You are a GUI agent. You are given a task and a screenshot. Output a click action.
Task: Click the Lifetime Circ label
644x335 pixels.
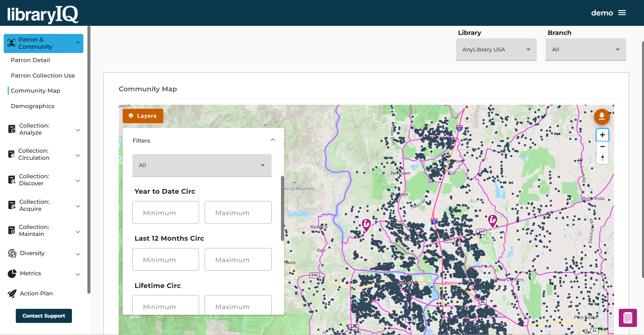(x=158, y=286)
